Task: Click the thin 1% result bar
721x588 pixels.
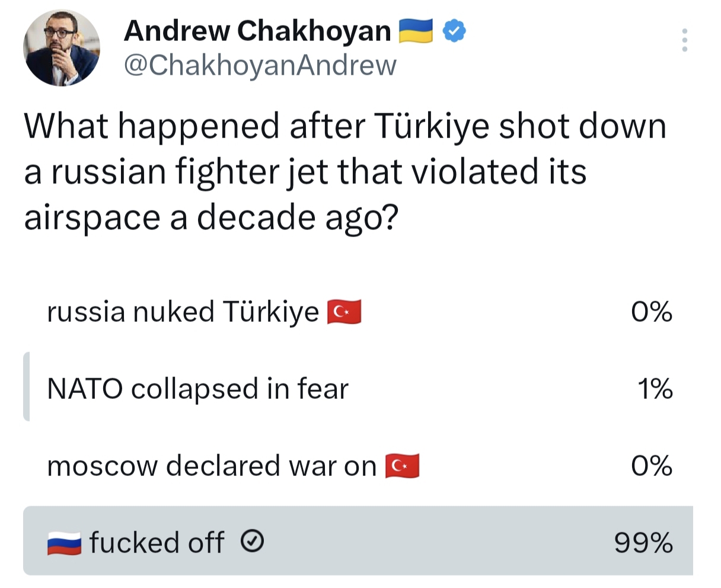Action: coord(26,386)
